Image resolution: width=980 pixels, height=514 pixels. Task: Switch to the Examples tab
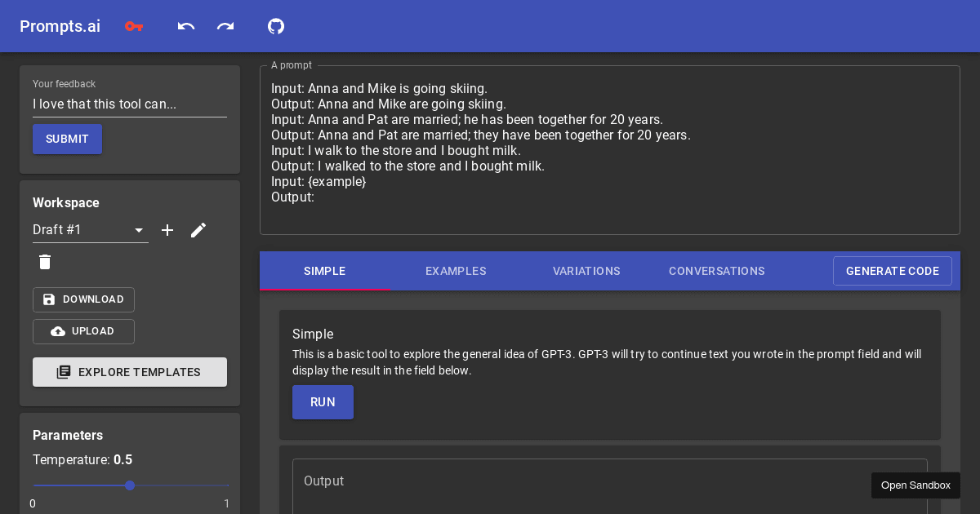[x=456, y=271]
